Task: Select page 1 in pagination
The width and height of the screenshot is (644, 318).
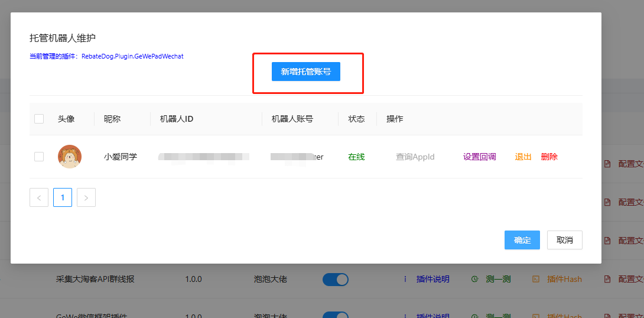Action: [63, 197]
